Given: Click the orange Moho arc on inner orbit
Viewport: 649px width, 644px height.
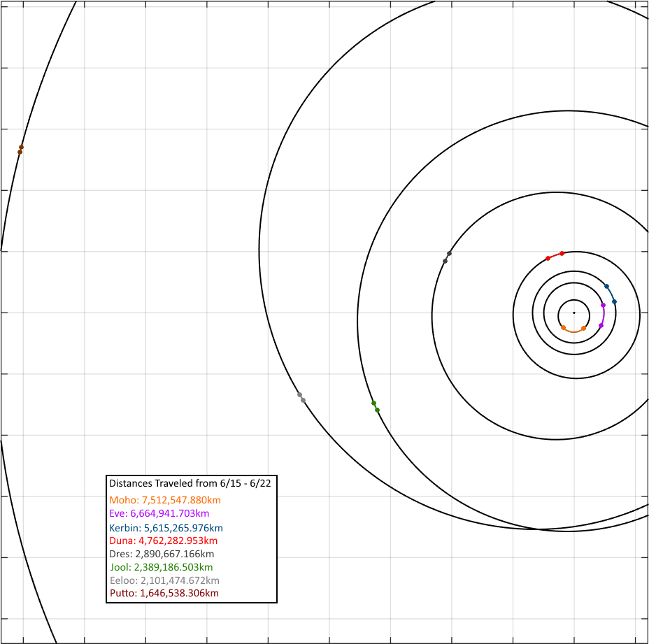Looking at the screenshot, I should (x=573, y=331).
